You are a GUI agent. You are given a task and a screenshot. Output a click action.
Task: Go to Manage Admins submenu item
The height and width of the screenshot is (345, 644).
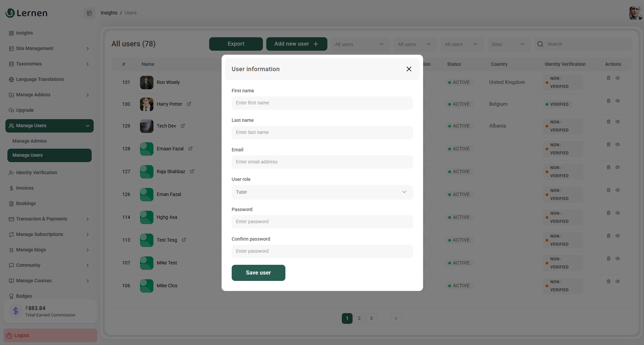[30, 141]
